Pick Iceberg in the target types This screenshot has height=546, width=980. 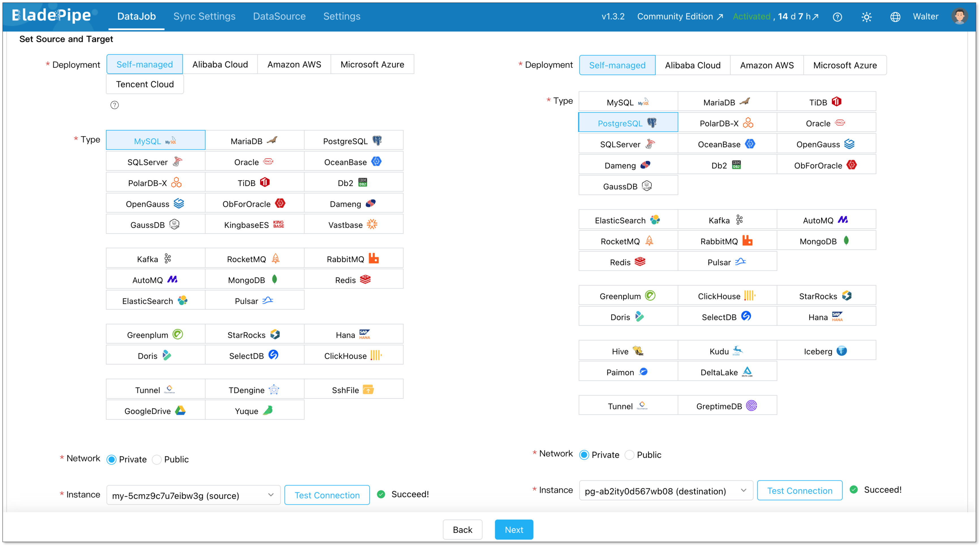(x=826, y=351)
